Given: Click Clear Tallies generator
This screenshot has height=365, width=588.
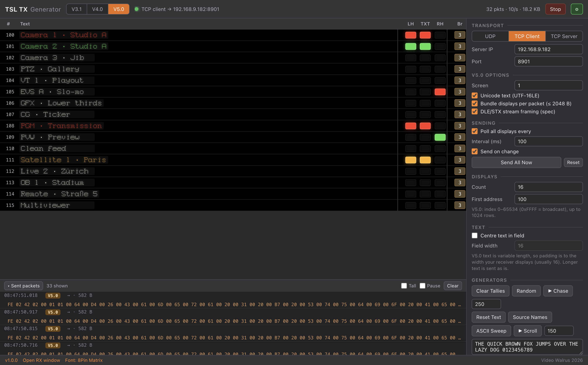Looking at the screenshot, I should 490,291.
